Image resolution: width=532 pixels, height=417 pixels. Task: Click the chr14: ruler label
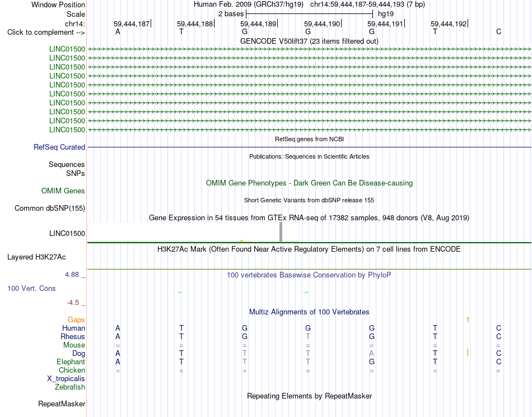(x=74, y=24)
